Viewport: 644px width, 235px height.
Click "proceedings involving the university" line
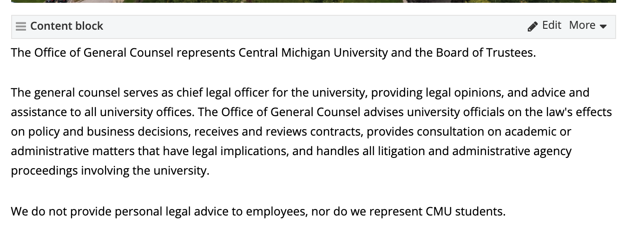[x=110, y=170]
